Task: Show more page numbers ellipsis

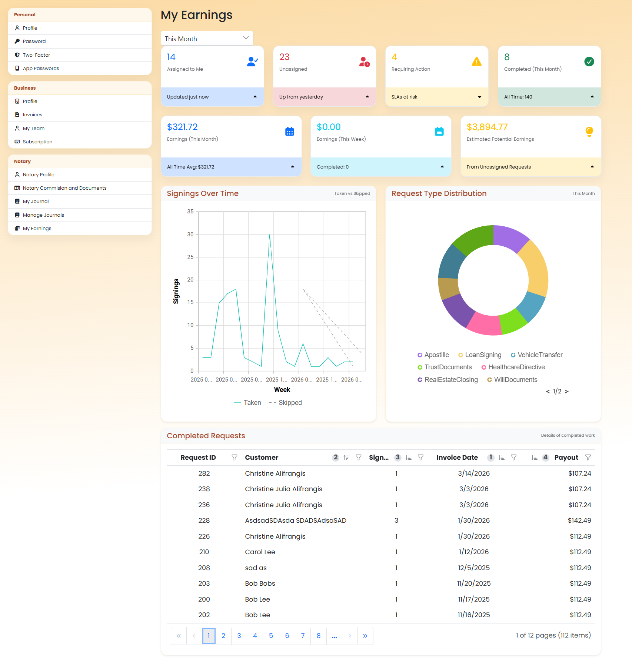Action: (335, 636)
